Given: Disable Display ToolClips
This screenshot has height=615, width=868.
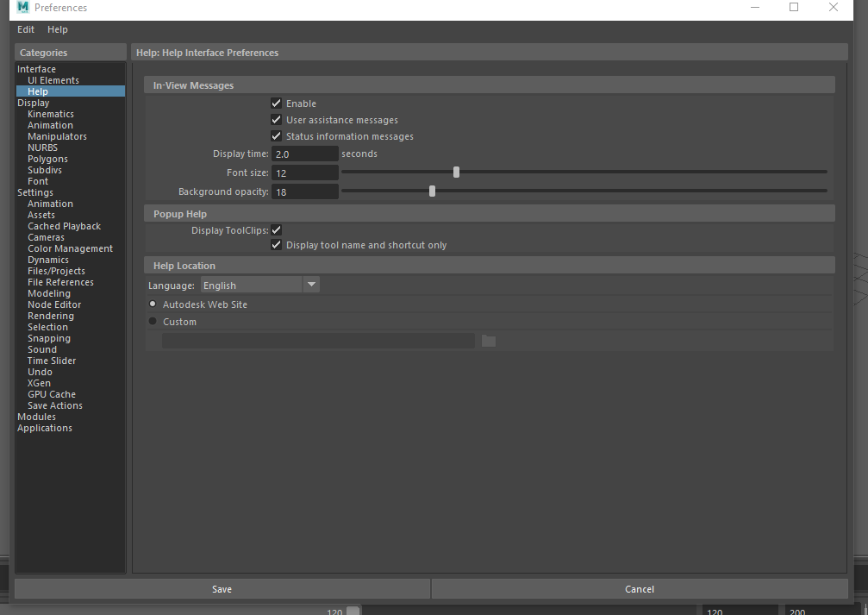Looking at the screenshot, I should point(276,229).
